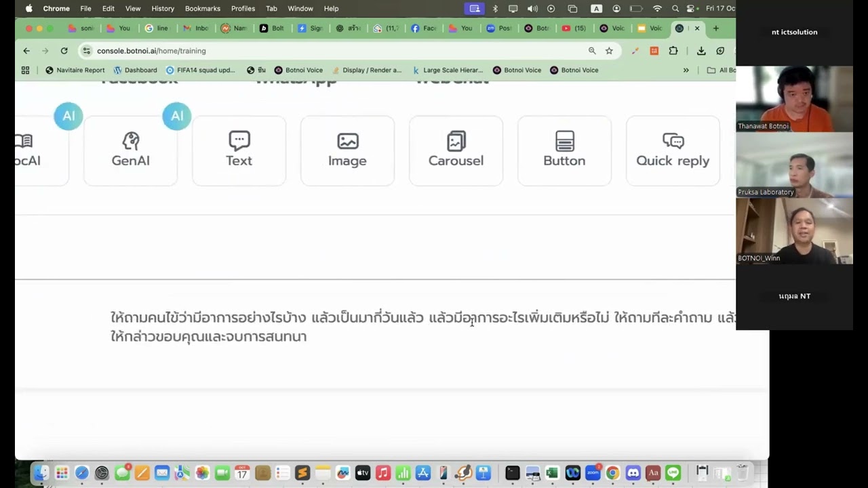The image size is (868, 488).
Task: Select Pruksa Laboratory video thumbnail
Action: tap(794, 165)
